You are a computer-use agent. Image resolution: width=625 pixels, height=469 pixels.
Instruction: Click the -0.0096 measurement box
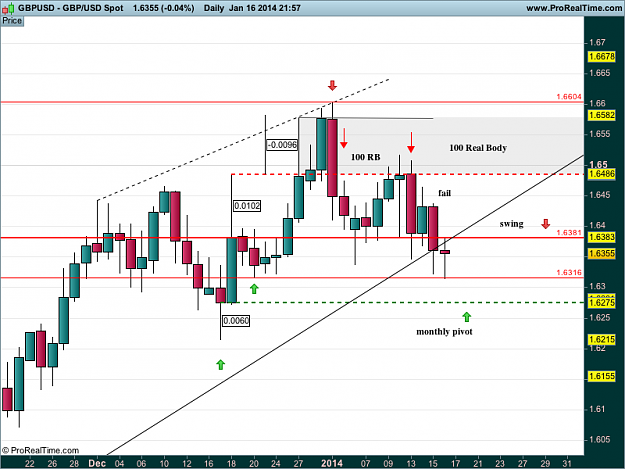pos(282,145)
